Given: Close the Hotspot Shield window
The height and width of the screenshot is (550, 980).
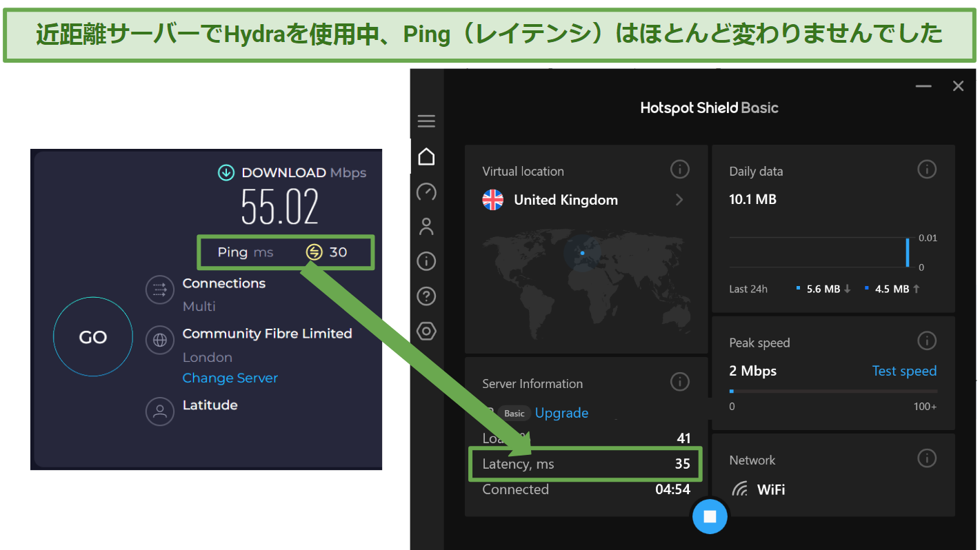Looking at the screenshot, I should (958, 86).
